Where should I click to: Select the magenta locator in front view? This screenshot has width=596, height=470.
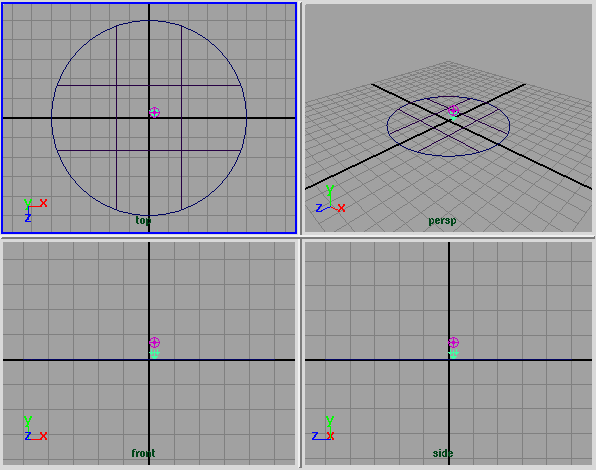[154, 342]
